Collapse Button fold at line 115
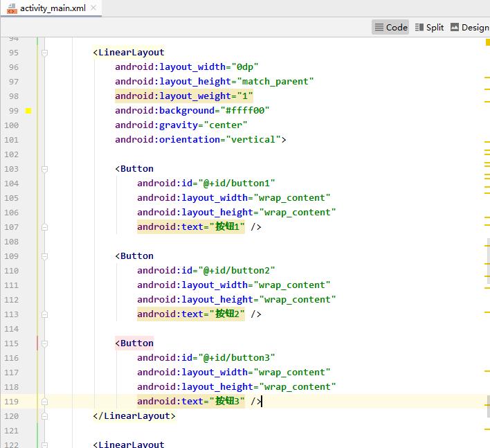This screenshot has height=448, width=490. click(45, 343)
